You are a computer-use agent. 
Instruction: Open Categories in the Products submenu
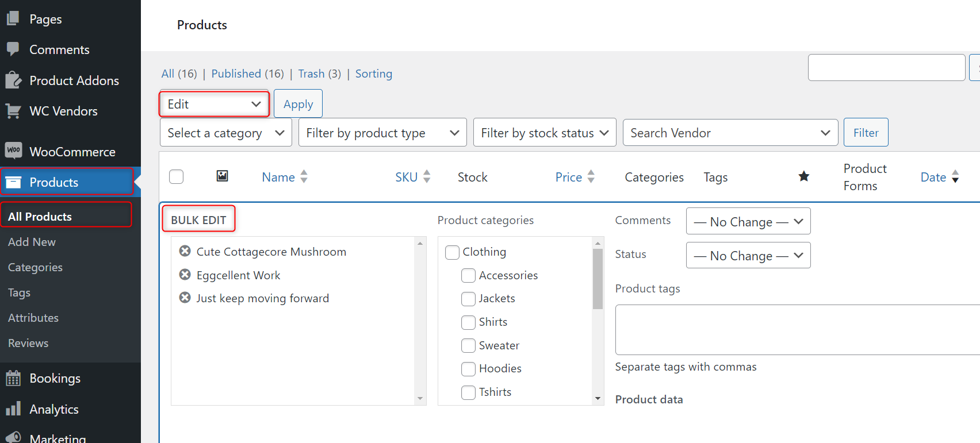(x=35, y=267)
